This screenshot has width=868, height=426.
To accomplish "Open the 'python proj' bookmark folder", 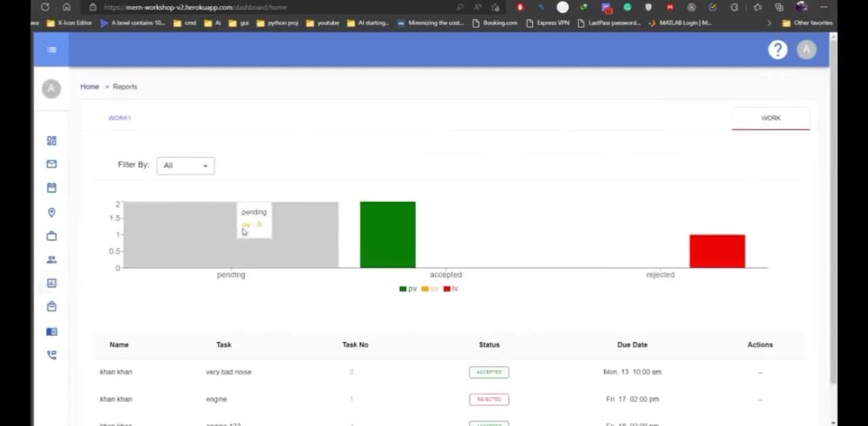I will (278, 23).
